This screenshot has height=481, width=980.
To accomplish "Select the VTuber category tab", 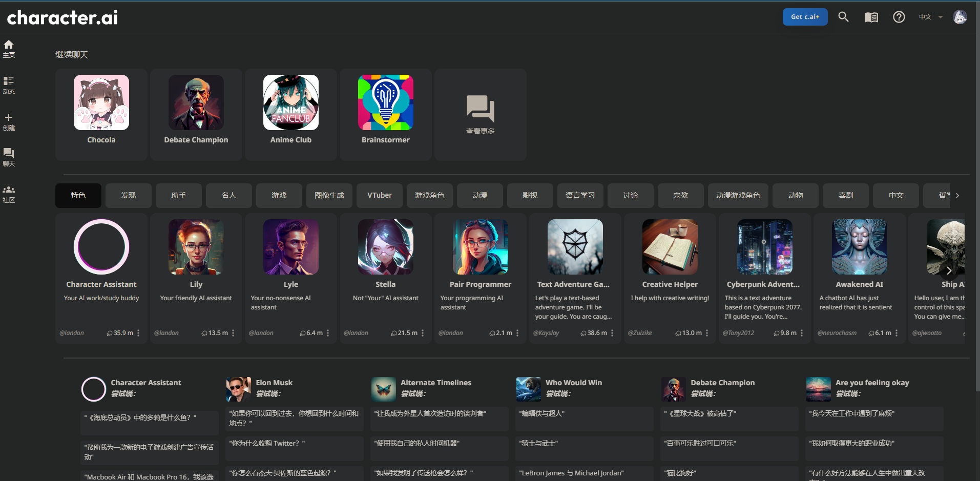I will click(x=380, y=195).
